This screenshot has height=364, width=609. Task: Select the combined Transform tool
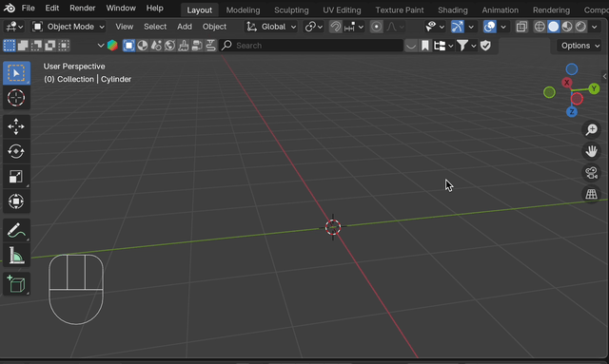[x=16, y=201]
